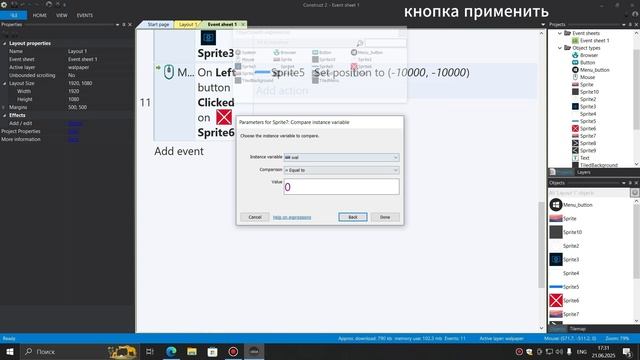Select the Sprite3 thumbnail in the Objects panel
This screenshot has width=640, height=360.
[x=556, y=260]
